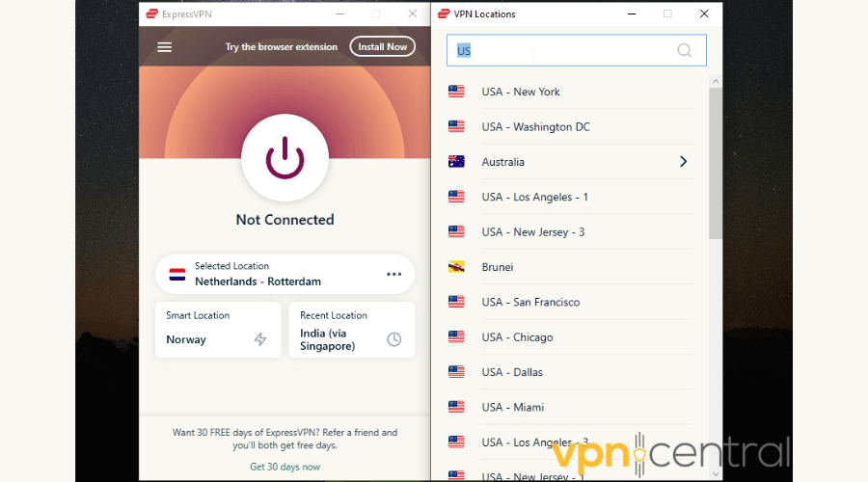Click the Recent Location clock icon
This screenshot has height=482, width=868.
(393, 339)
